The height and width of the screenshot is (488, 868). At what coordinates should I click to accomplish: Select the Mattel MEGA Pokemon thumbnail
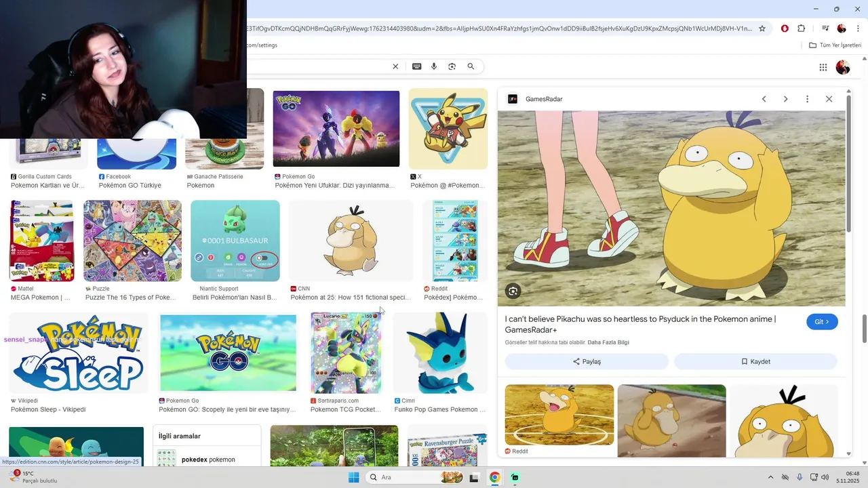click(42, 241)
